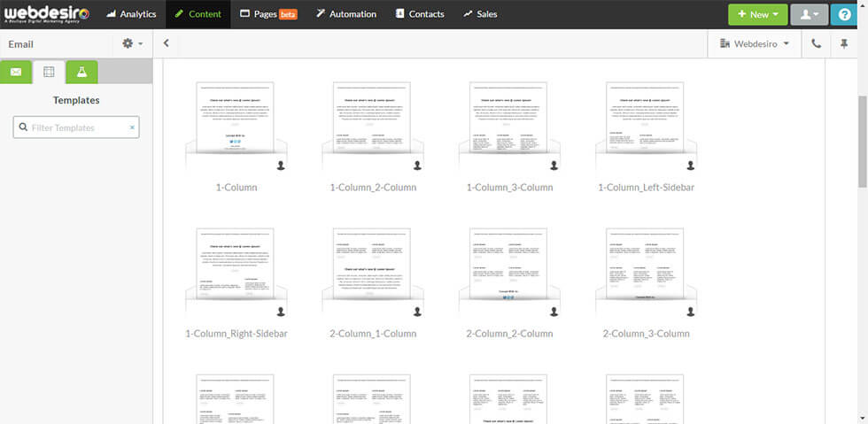
Task: Click the pin icon
Action: pos(843,43)
